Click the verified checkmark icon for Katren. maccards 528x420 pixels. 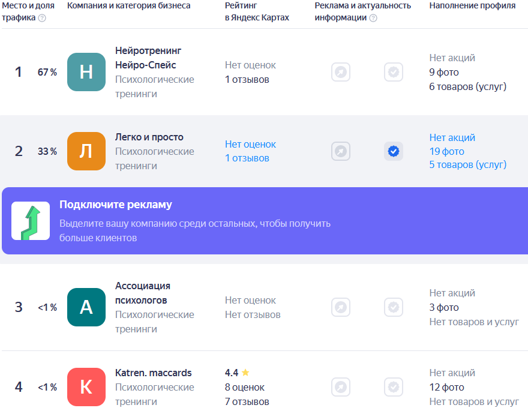[394, 387]
